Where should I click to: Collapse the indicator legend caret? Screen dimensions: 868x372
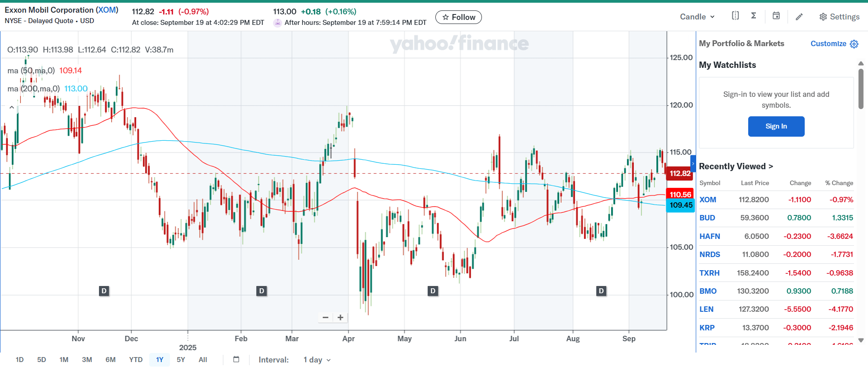[12, 107]
